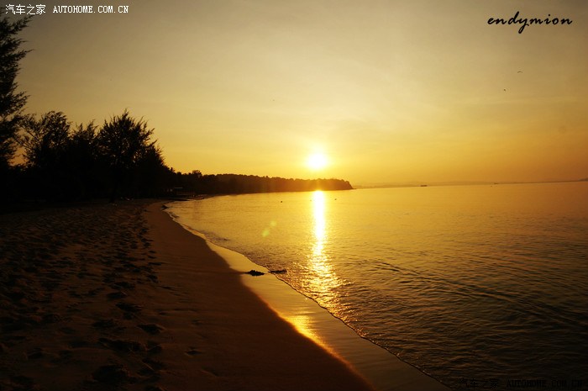Click the bright wet sand glare on shore
Image resolution: width=588 pixels, height=391 pixels.
coord(304,324)
